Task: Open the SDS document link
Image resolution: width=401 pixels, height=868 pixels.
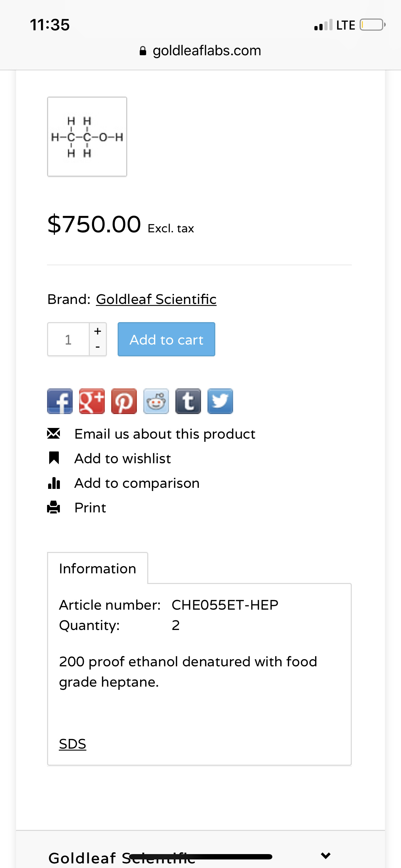Action: (x=73, y=744)
